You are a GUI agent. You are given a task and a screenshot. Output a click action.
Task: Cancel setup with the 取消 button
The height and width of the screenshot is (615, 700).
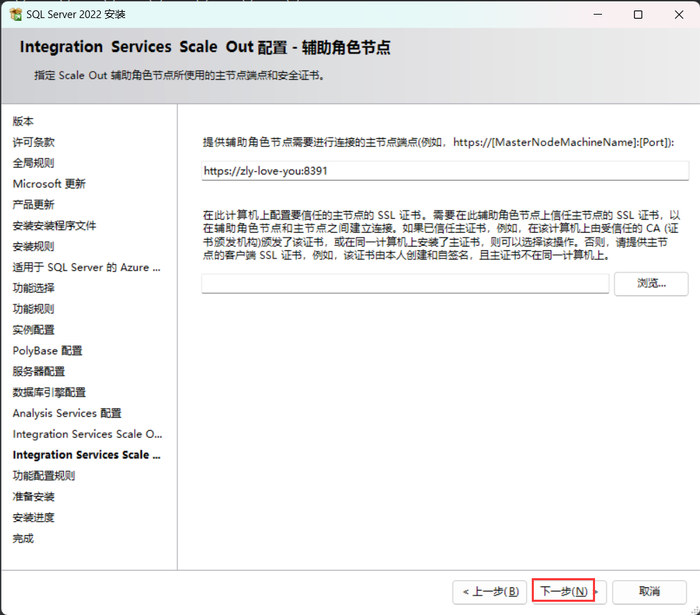tap(649, 592)
